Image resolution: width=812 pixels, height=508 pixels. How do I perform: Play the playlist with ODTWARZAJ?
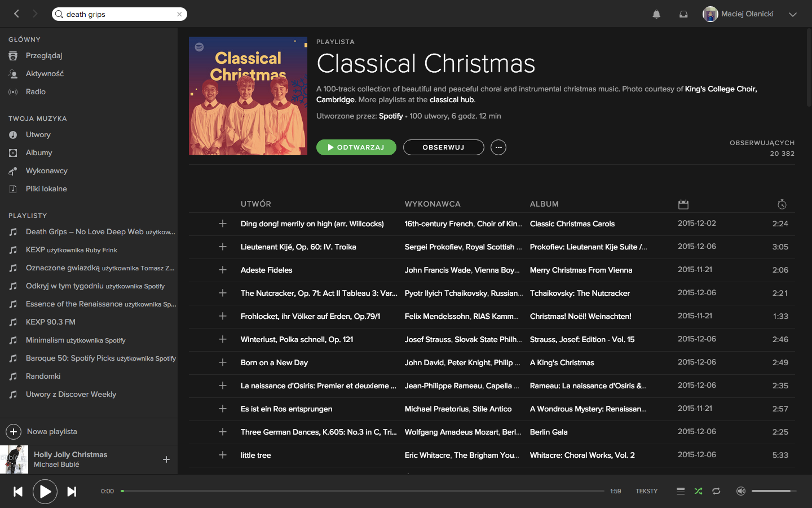click(x=356, y=147)
